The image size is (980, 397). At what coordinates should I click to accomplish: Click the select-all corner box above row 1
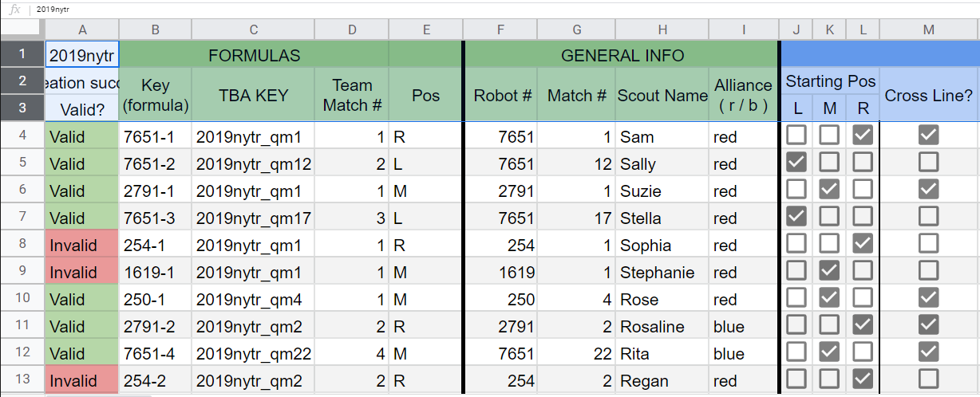[x=22, y=29]
